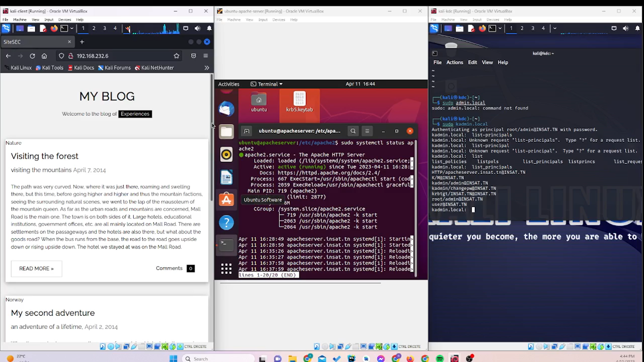This screenshot has width=644, height=362.
Task: Open Kali Linux bookmark
Action: 18,68
